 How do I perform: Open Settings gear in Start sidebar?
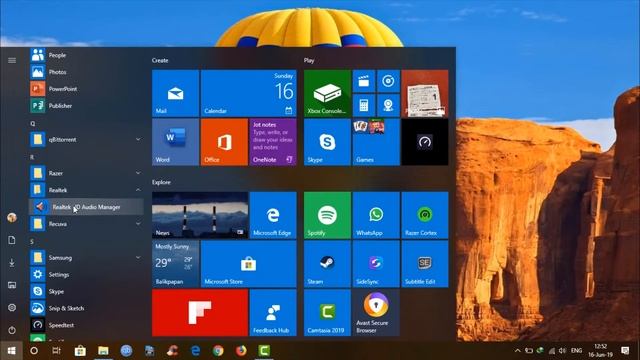(x=12, y=307)
